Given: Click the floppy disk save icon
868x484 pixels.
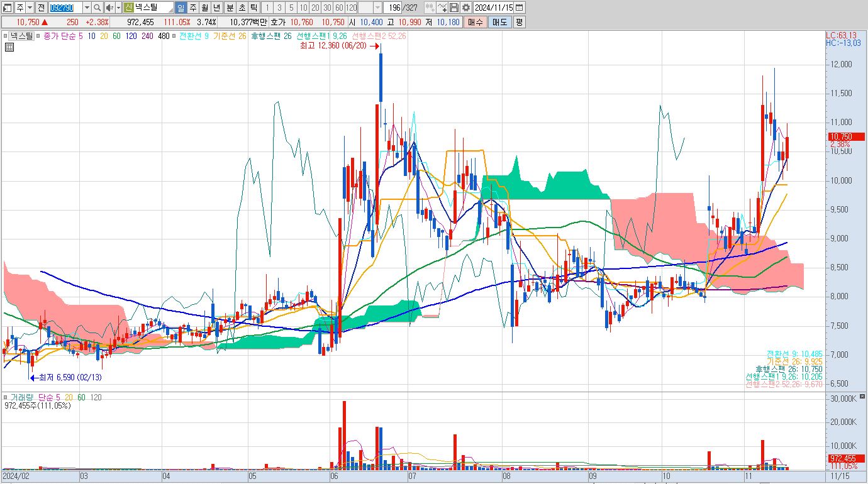Looking at the screenshot, I should click(454, 8).
